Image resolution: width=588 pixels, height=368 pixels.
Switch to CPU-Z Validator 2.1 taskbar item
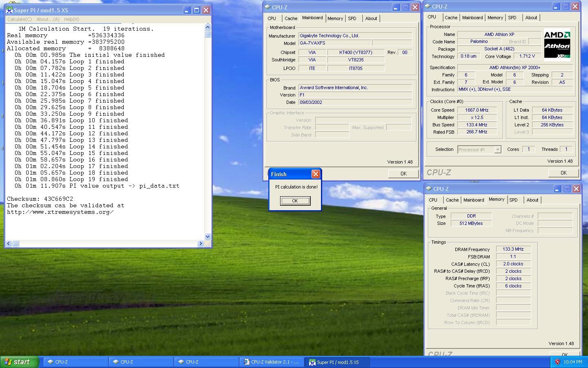[272, 362]
